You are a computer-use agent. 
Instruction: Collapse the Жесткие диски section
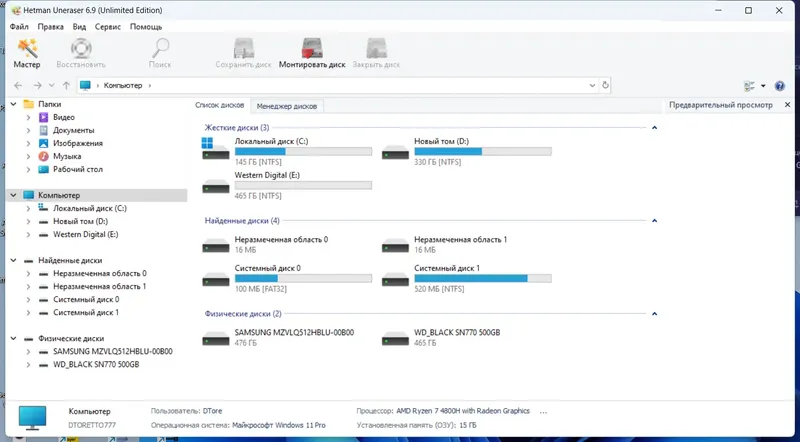654,128
